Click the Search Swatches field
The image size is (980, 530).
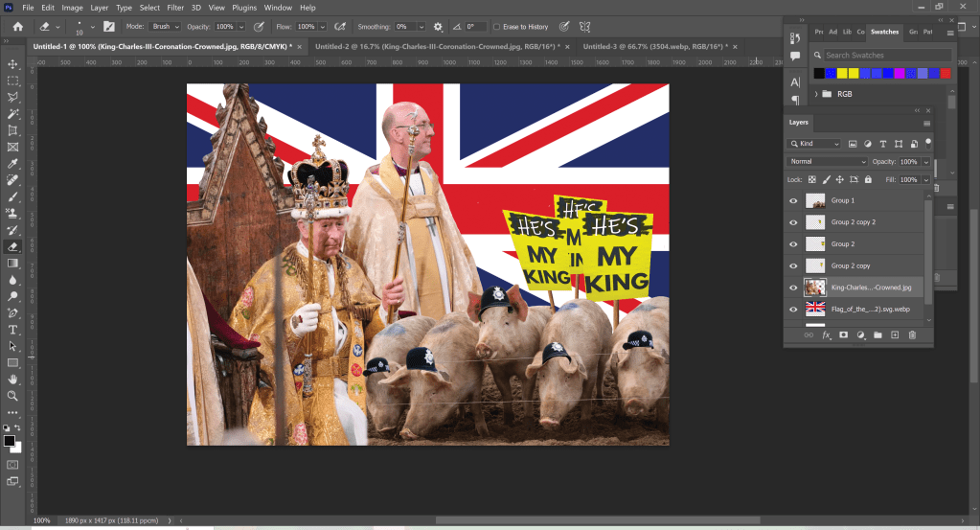(886, 56)
